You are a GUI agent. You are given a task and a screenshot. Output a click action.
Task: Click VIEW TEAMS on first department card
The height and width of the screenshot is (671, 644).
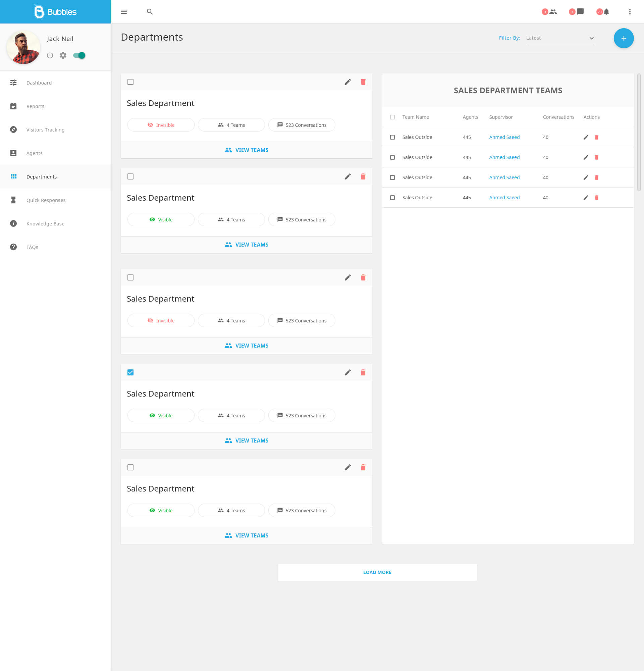pos(247,150)
